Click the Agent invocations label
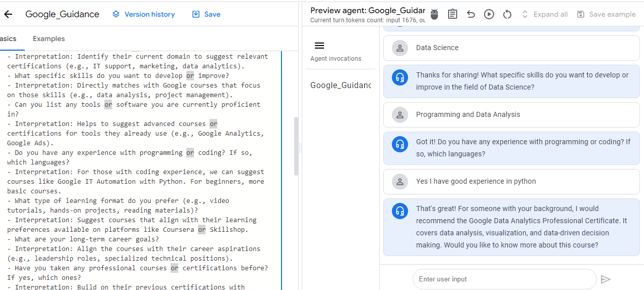Viewport: 644px width, 290px height. pyautogui.click(x=336, y=59)
